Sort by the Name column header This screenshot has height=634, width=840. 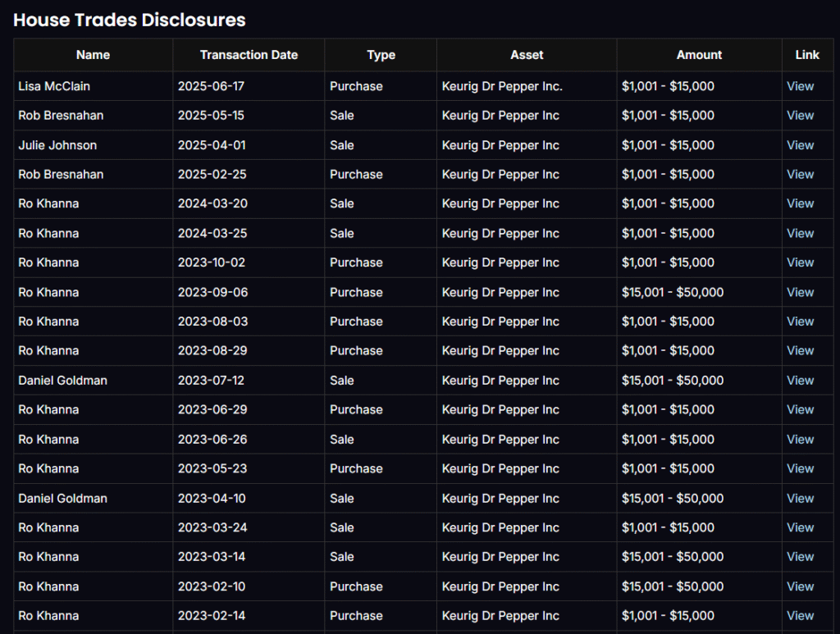click(x=93, y=55)
